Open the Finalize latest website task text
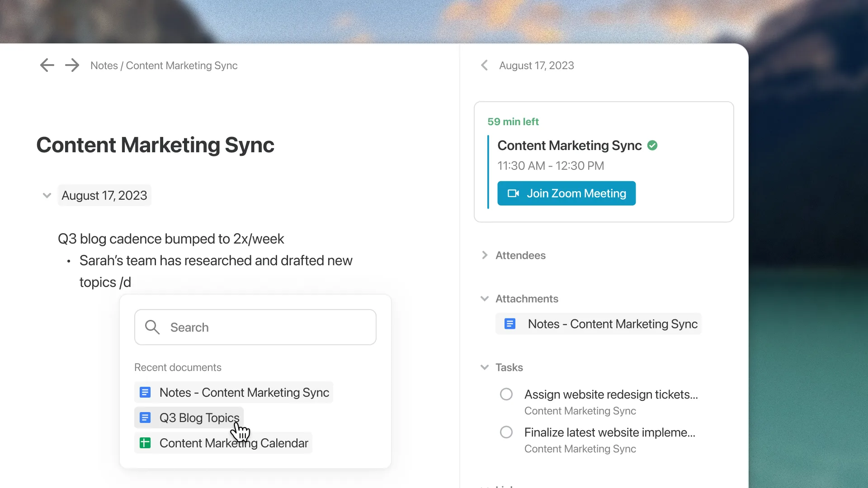The width and height of the screenshot is (868, 488). [x=610, y=432]
